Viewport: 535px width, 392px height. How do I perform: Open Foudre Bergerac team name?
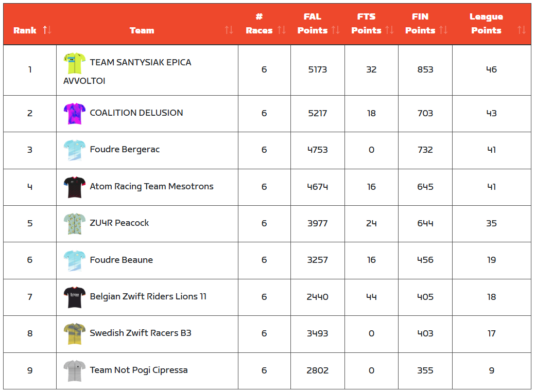click(x=125, y=150)
